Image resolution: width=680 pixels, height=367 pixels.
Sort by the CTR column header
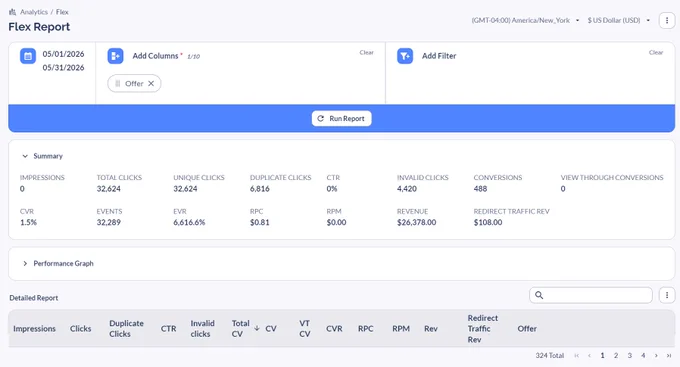169,329
